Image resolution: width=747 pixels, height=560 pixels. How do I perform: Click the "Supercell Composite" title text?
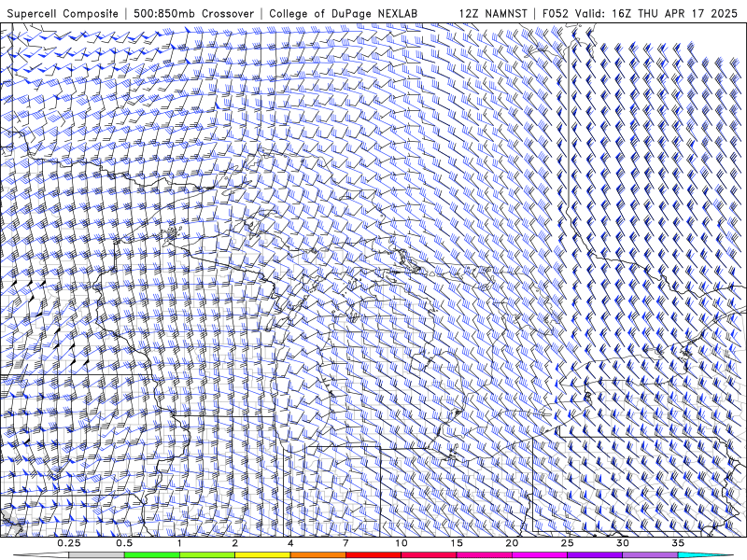coord(63,13)
